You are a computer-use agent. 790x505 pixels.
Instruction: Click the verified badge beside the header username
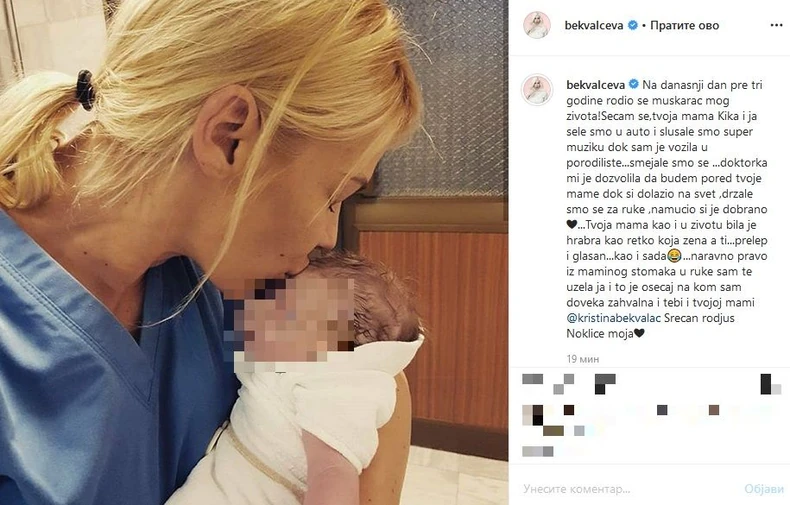tap(633, 25)
